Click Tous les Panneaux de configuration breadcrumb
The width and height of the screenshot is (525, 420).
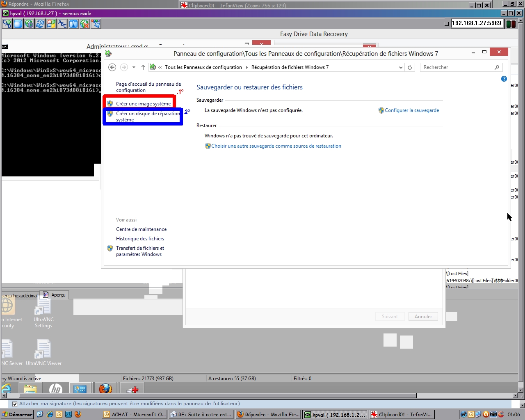[x=203, y=67]
